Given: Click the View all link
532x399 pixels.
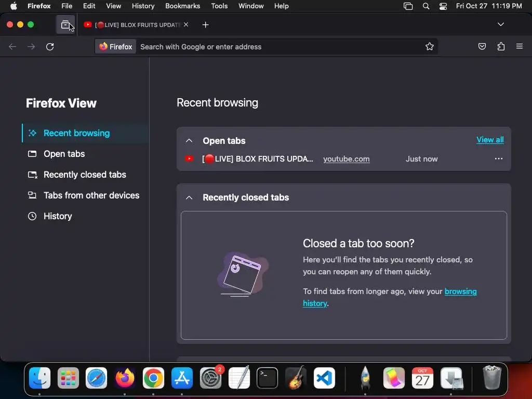Looking at the screenshot, I should point(490,140).
